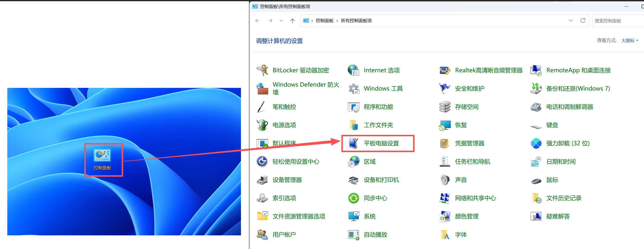Open 疑难解答 (Troubleshooting)
This screenshot has height=249, width=644.
[558, 216]
